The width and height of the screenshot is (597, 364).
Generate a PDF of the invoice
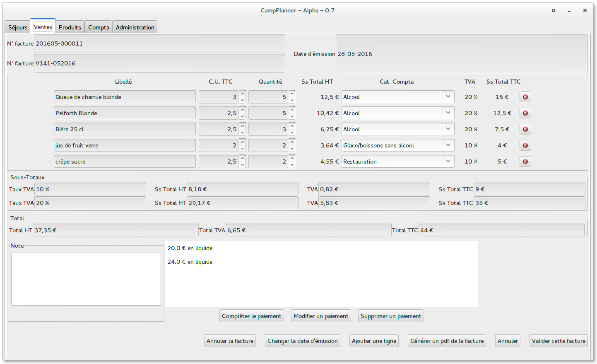pos(447,341)
